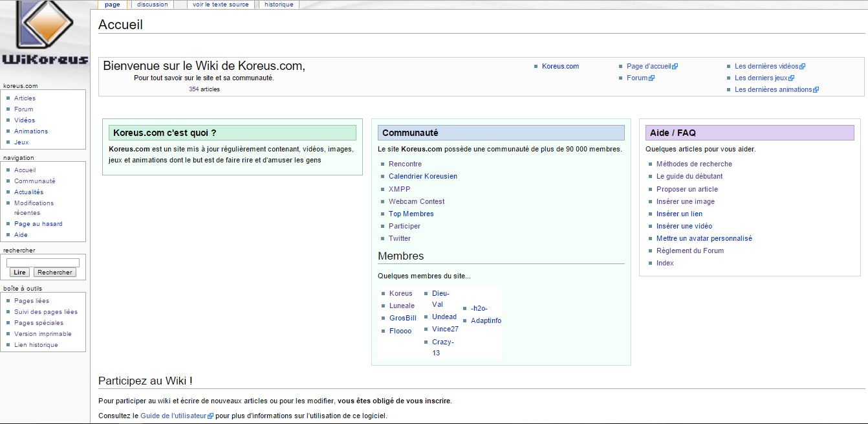The image size is (868, 424).
Task: Open Vidéos in the koreus.com sidebar
Action: pyautogui.click(x=25, y=120)
